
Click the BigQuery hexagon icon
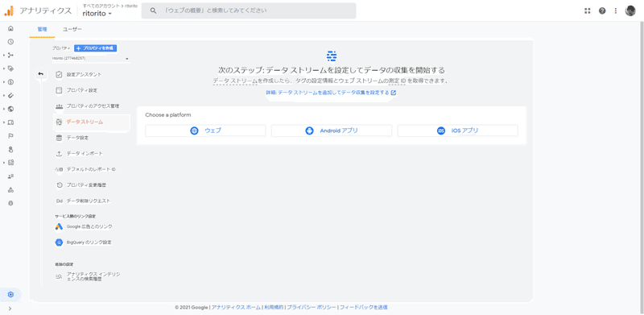pyautogui.click(x=59, y=242)
